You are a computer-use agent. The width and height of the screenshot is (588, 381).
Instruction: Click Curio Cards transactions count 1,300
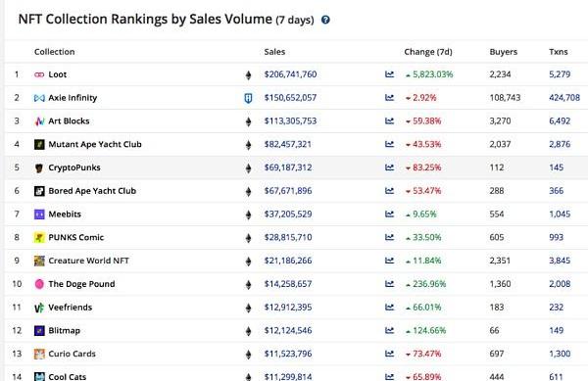click(x=560, y=354)
